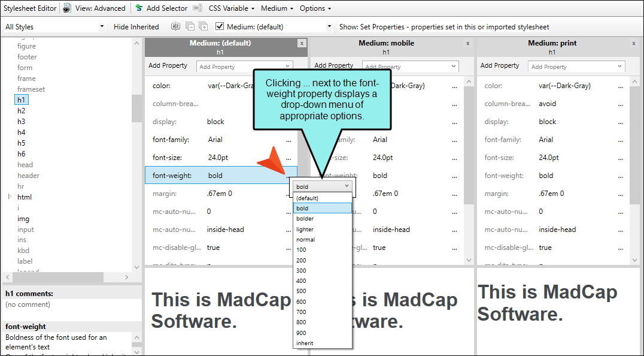The image size is (644, 356).
Task: Click the View: Advanced button
Action: (x=95, y=8)
